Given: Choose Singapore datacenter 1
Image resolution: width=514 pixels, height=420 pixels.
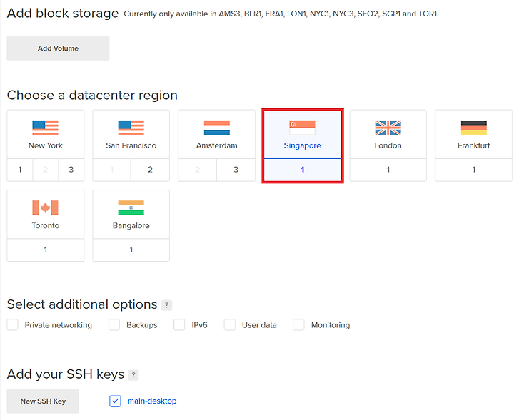Looking at the screenshot, I should (302, 170).
